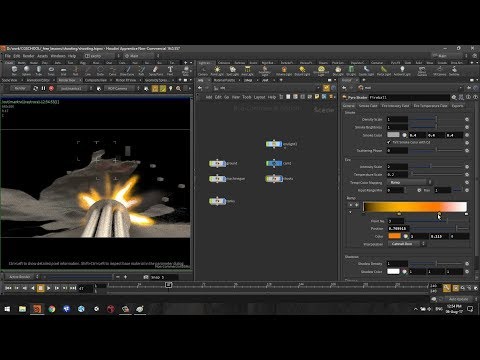Switch to the Fire Temperature Field tab
Viewport: 480px width, 360px height.
(x=430, y=106)
